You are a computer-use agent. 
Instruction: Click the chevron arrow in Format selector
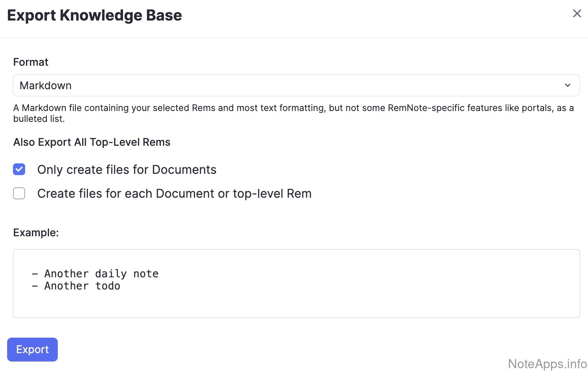click(567, 85)
